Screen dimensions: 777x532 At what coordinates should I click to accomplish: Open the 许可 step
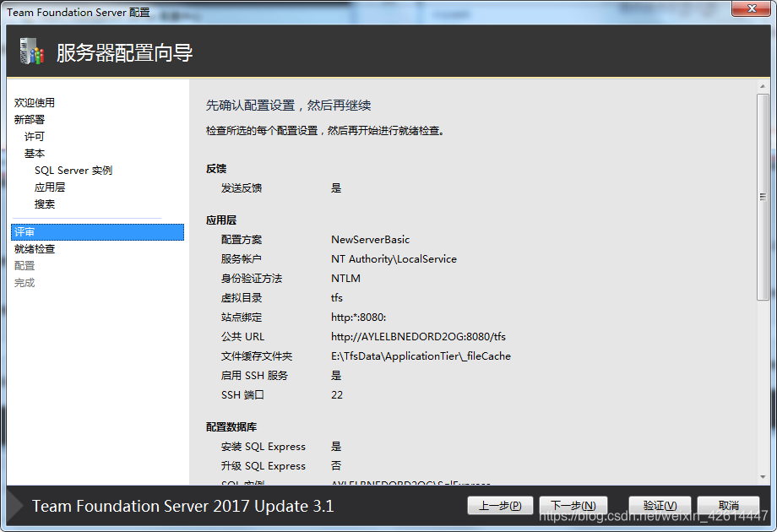click(x=35, y=136)
